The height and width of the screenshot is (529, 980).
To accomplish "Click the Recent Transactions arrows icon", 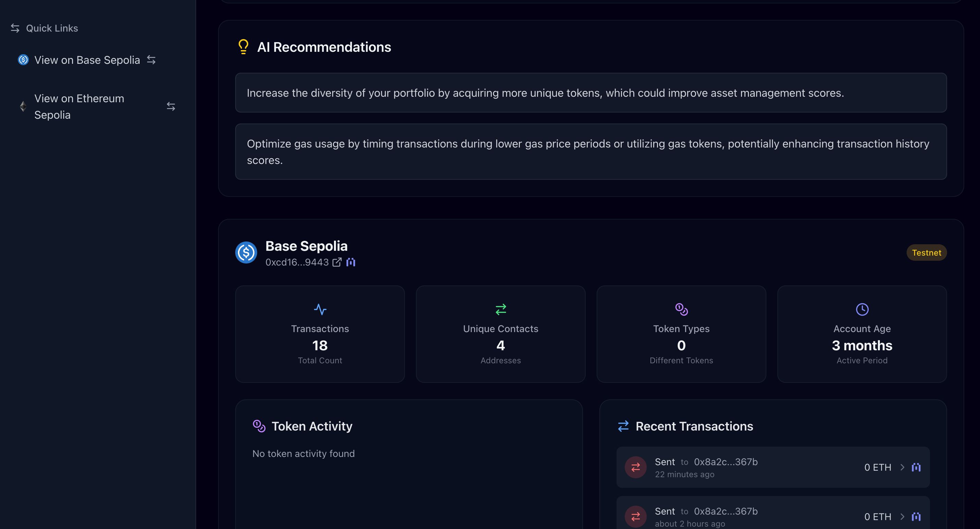I will point(623,426).
